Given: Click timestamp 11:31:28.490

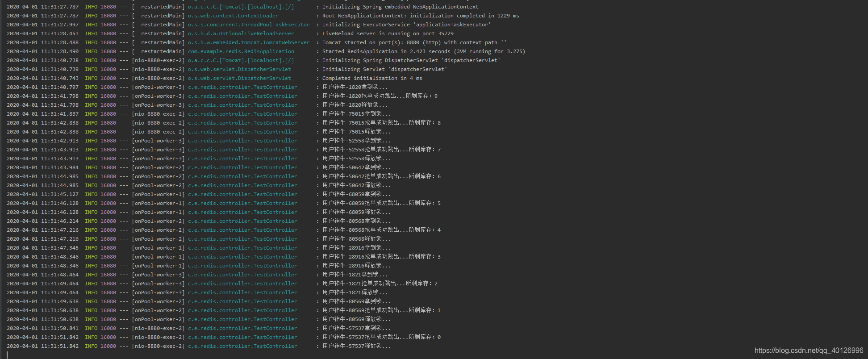Looking at the screenshot, I should (60, 51).
